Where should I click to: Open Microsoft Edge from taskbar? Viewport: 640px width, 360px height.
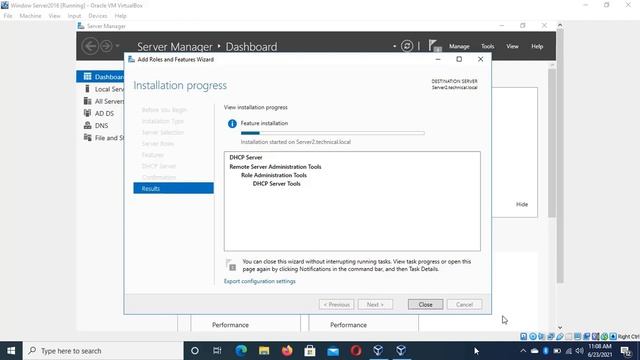tap(241, 351)
